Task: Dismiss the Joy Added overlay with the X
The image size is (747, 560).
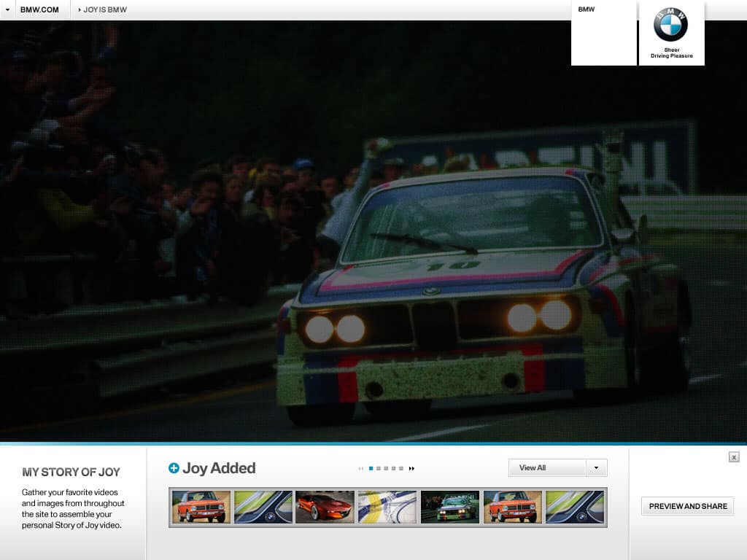Action: 734,456
